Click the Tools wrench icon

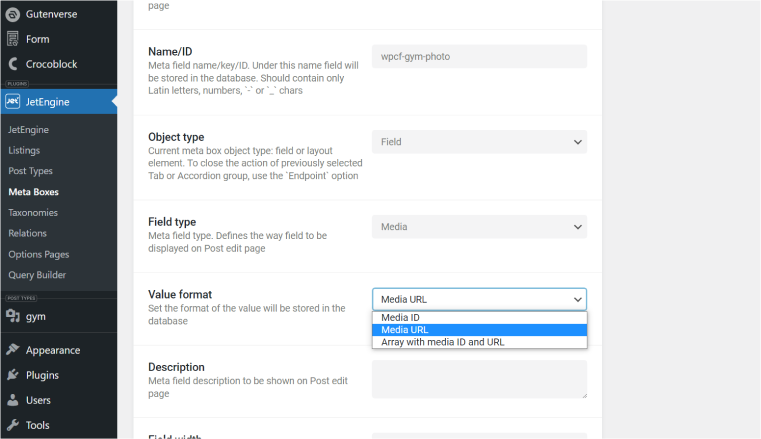click(x=13, y=425)
